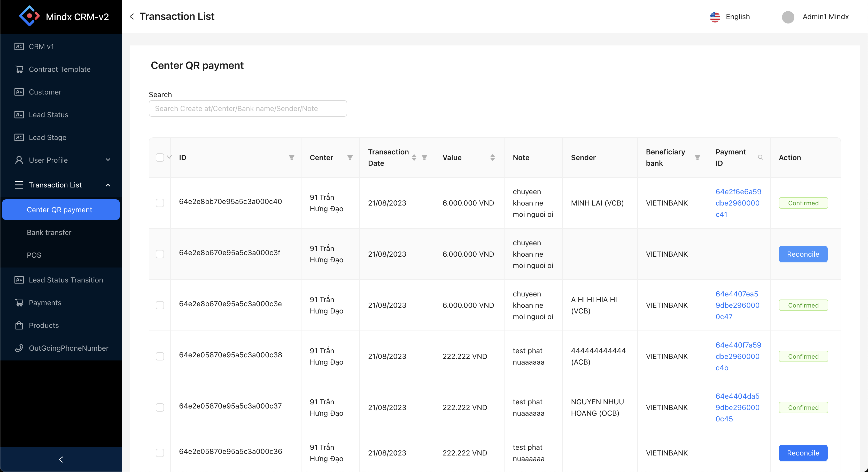Click the Payment ID search icon

pos(760,157)
